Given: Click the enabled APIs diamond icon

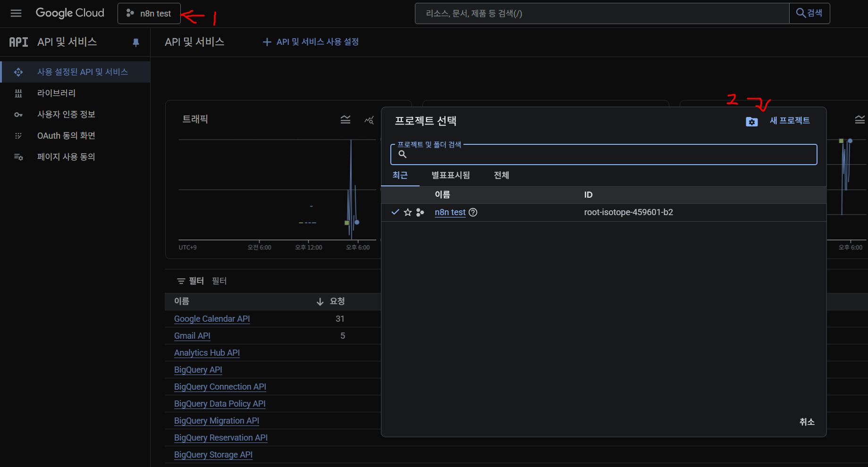Looking at the screenshot, I should (18, 72).
